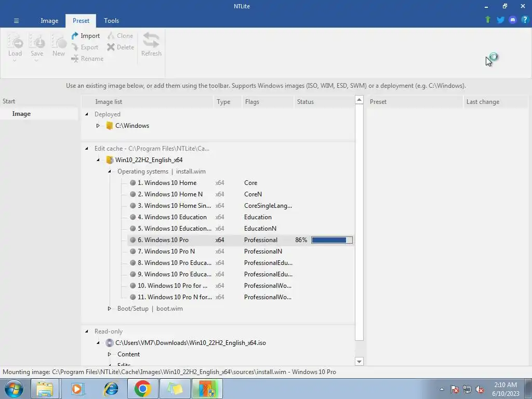The height and width of the screenshot is (399, 532).
Task: Open the Windows Start button
Action: tap(14, 389)
